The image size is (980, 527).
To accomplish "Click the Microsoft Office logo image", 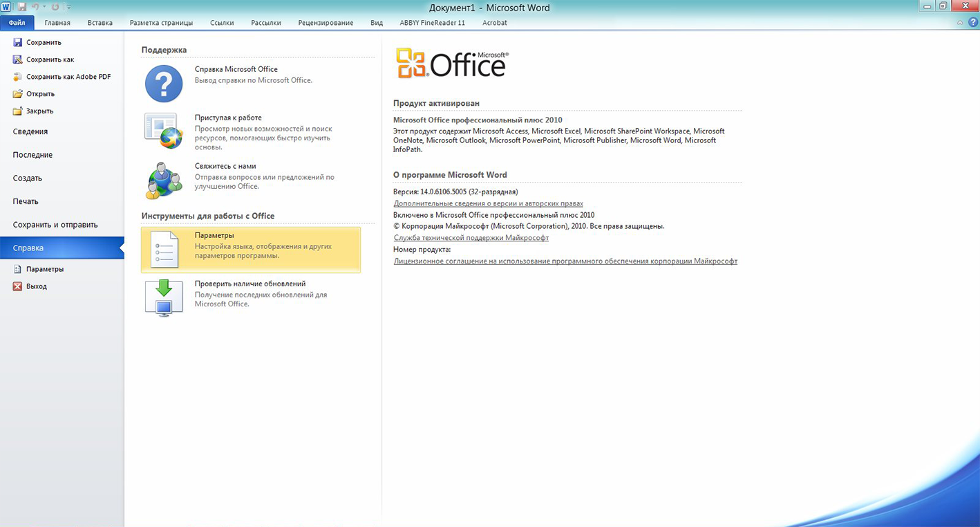I will coord(453,64).
